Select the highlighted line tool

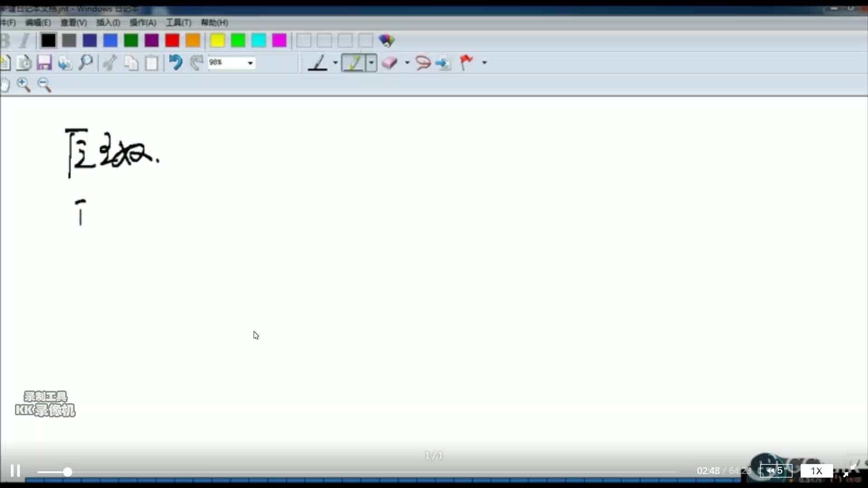(353, 62)
